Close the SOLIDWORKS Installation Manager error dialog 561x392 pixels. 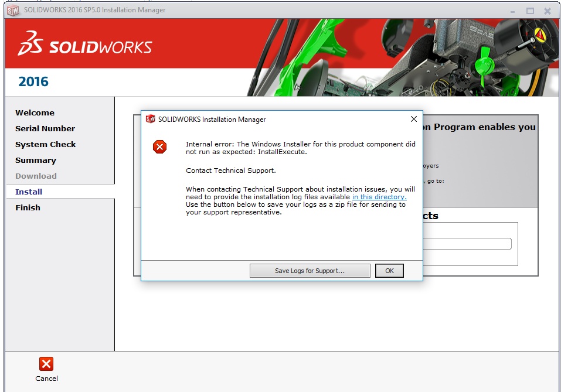[x=414, y=119]
